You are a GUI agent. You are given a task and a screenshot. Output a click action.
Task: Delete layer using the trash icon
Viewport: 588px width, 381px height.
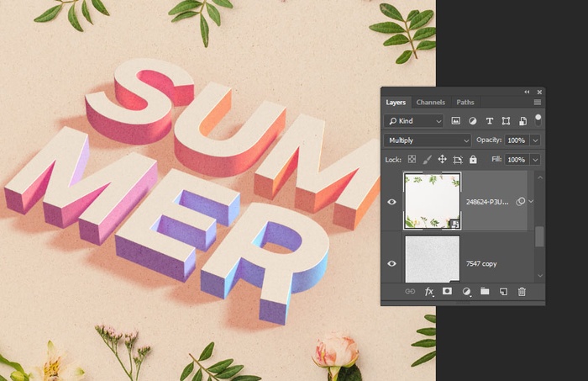coord(522,291)
